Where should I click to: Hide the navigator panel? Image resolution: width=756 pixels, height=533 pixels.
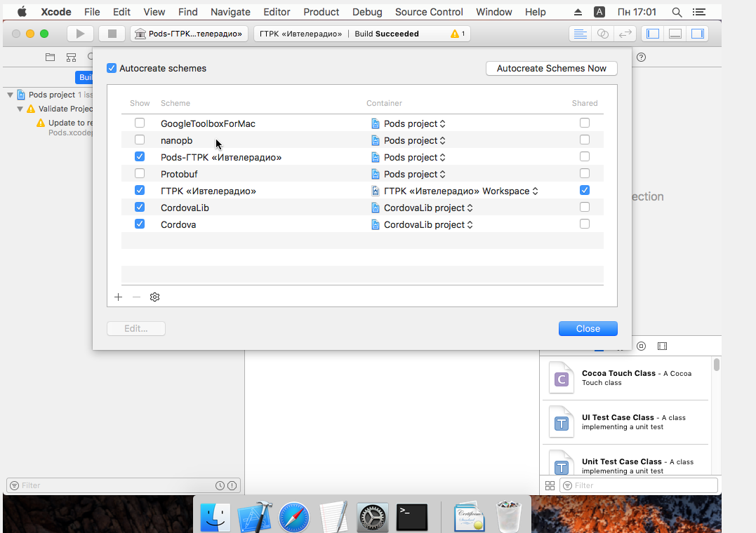coord(652,33)
